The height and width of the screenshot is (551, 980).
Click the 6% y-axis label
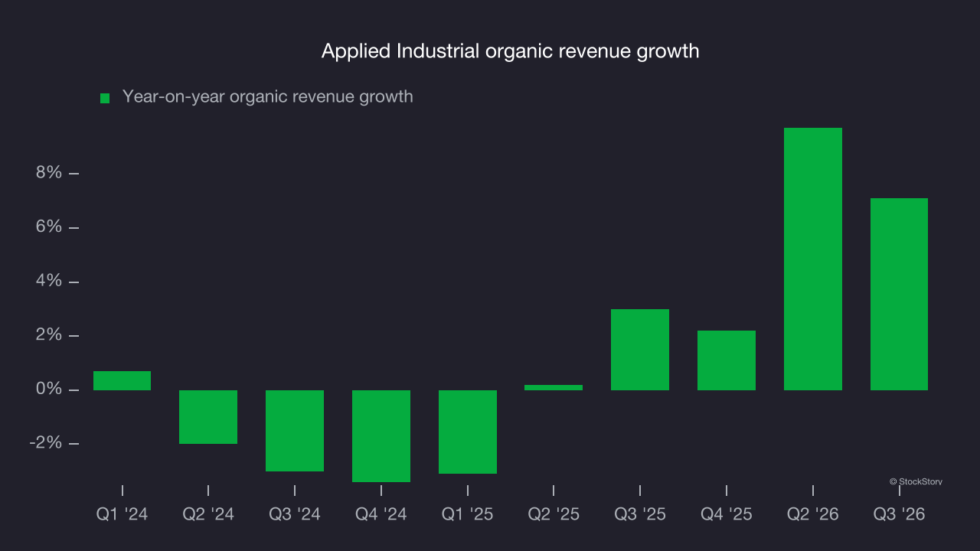click(48, 227)
